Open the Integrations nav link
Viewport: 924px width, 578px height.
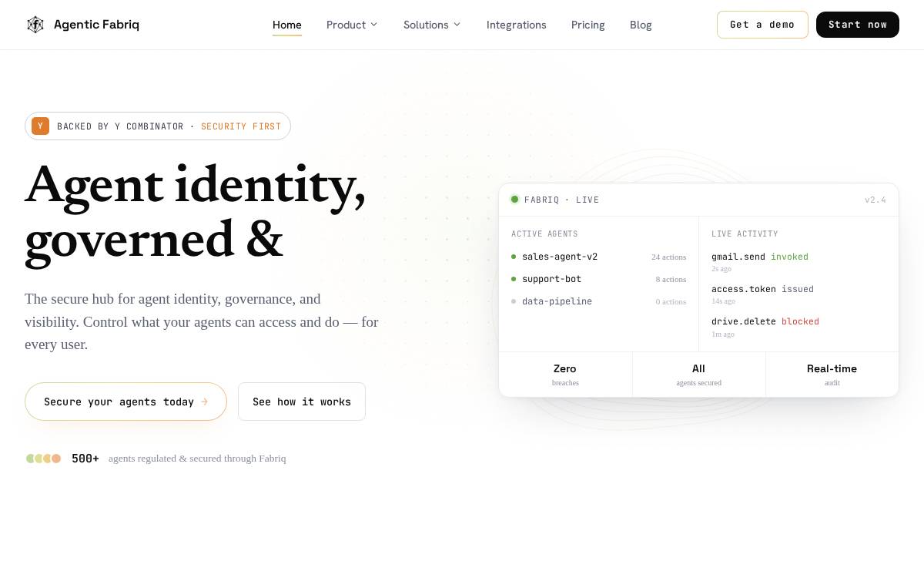(x=517, y=25)
